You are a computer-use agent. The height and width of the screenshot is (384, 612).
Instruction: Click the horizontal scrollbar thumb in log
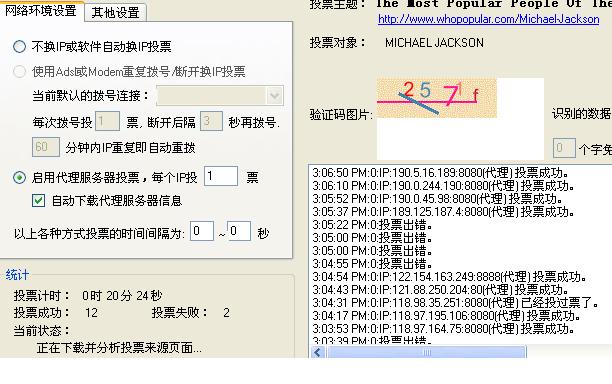click(427, 352)
